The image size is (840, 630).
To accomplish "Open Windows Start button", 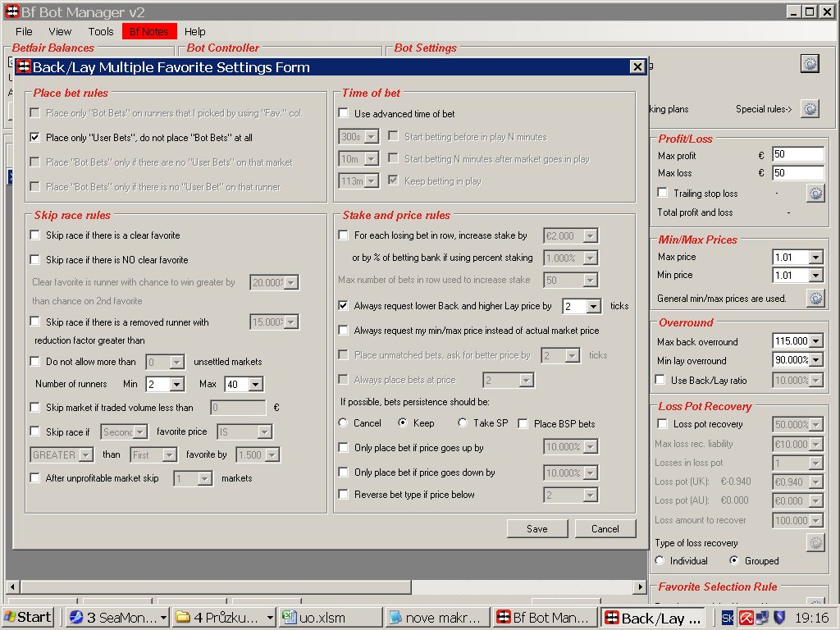I will click(27, 618).
